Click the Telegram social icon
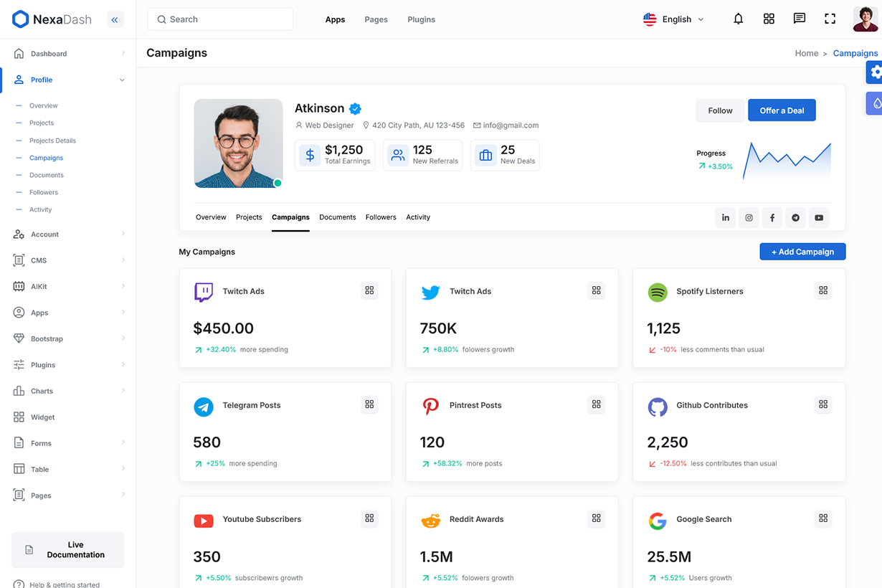 click(x=795, y=218)
